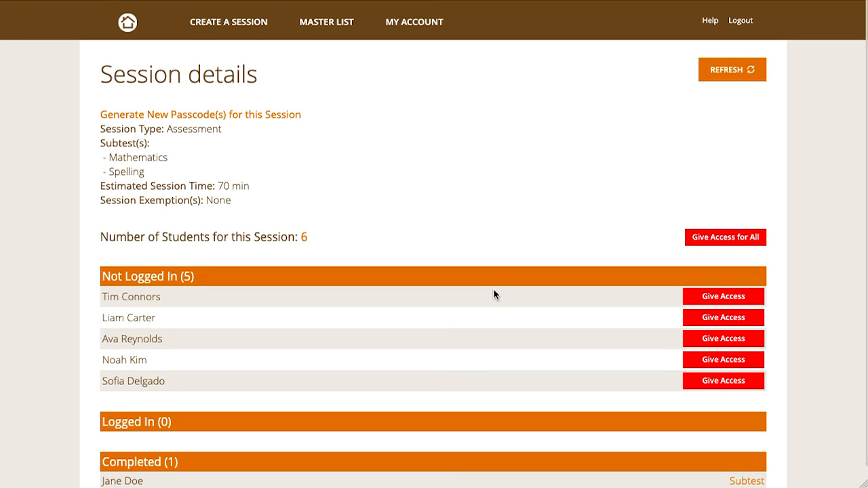Give access to Noah Kim
The width and height of the screenshot is (868, 488).
click(723, 359)
